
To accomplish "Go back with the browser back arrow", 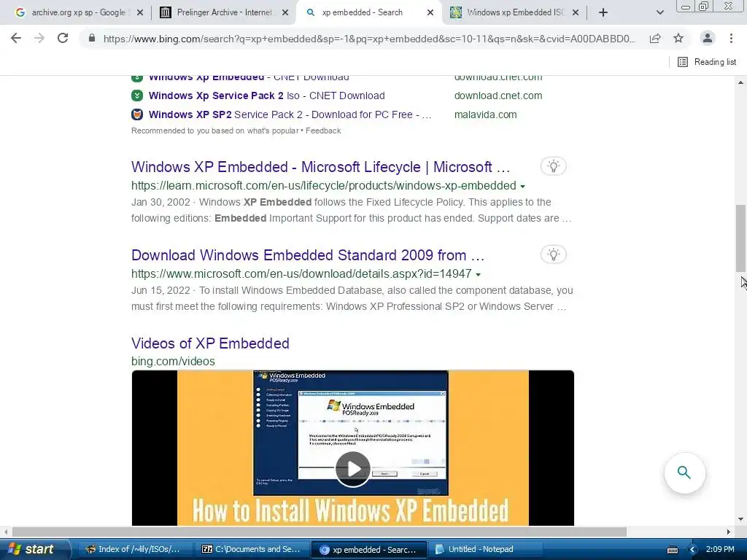I will coord(16,38).
